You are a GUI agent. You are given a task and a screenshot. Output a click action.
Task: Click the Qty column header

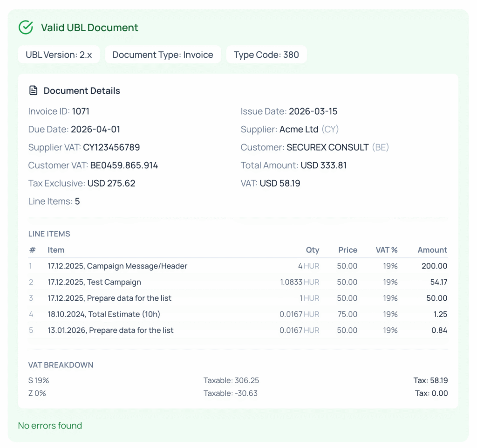click(x=313, y=250)
